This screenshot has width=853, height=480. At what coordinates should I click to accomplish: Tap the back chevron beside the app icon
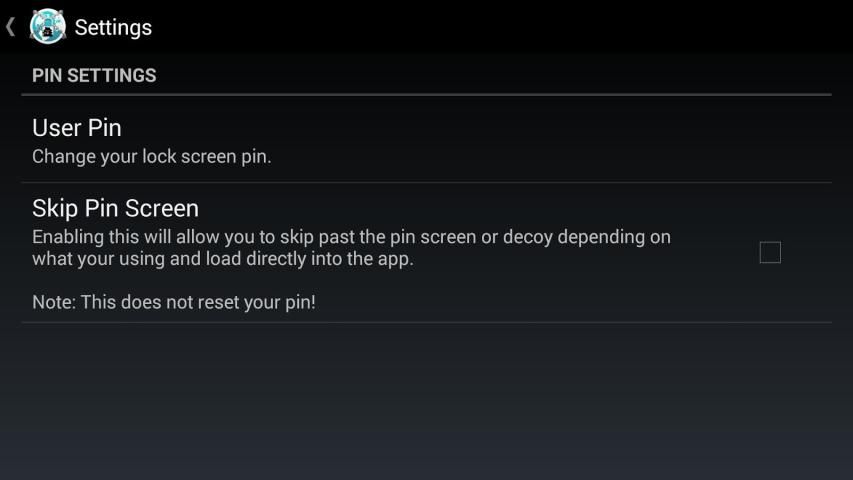[10, 27]
